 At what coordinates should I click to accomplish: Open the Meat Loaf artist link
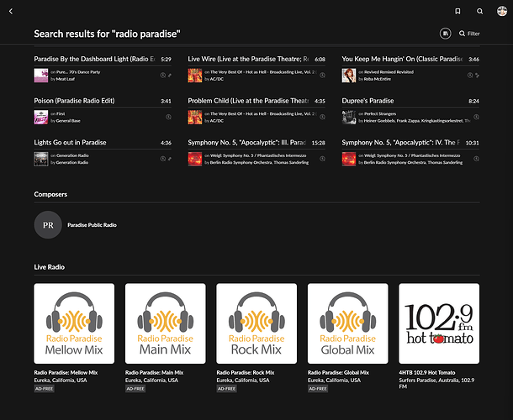(65, 79)
